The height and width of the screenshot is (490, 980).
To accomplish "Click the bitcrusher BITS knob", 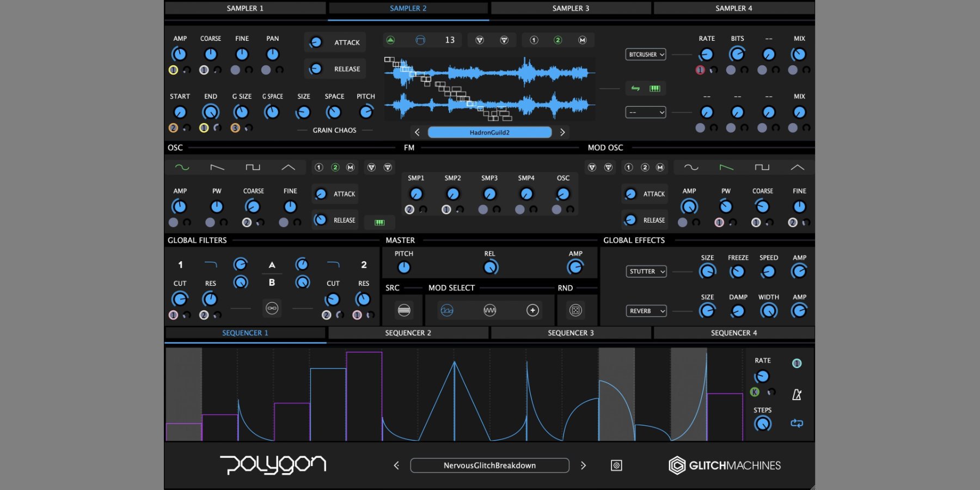I will (x=737, y=54).
